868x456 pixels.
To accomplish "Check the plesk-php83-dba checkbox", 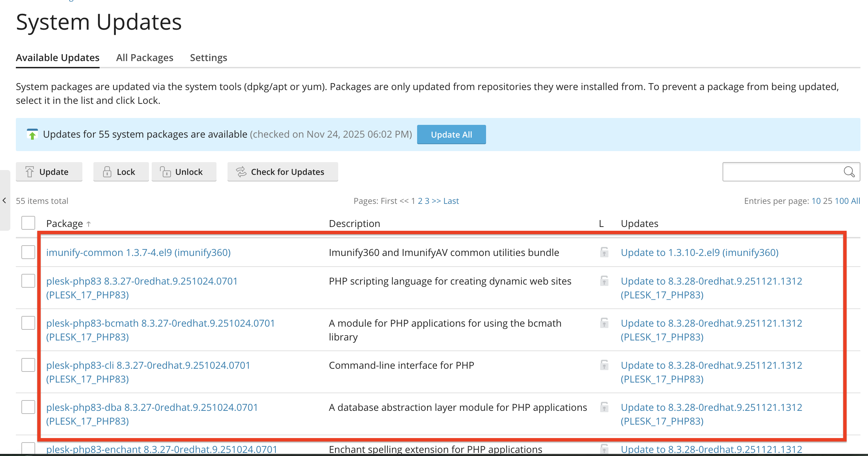I will (x=28, y=407).
